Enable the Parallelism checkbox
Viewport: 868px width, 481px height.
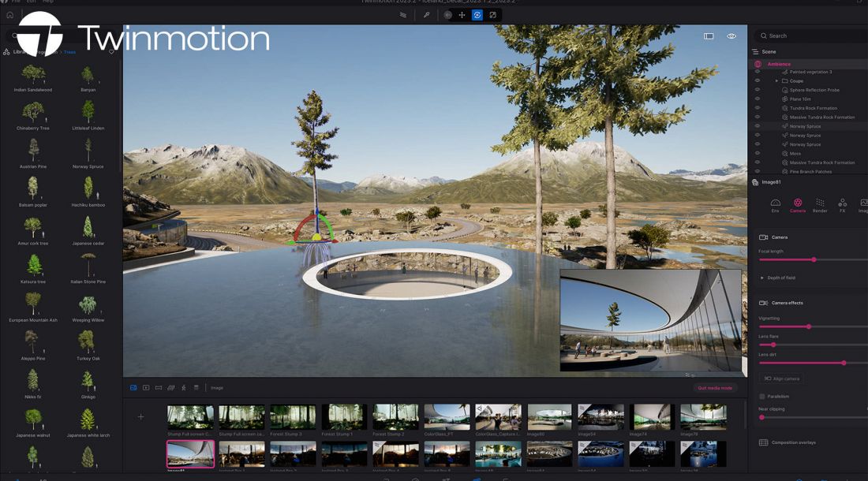(762, 397)
